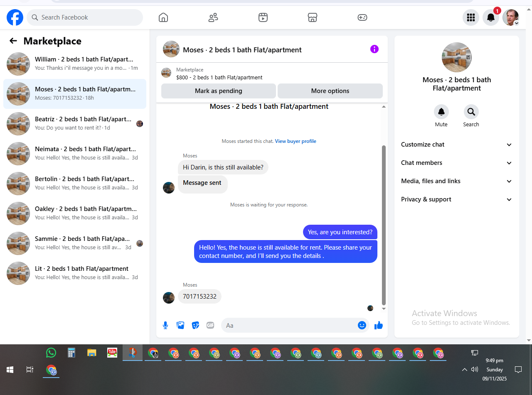This screenshot has width=532, height=395.
Task: Open William's conversation in the list
Action: [75, 64]
